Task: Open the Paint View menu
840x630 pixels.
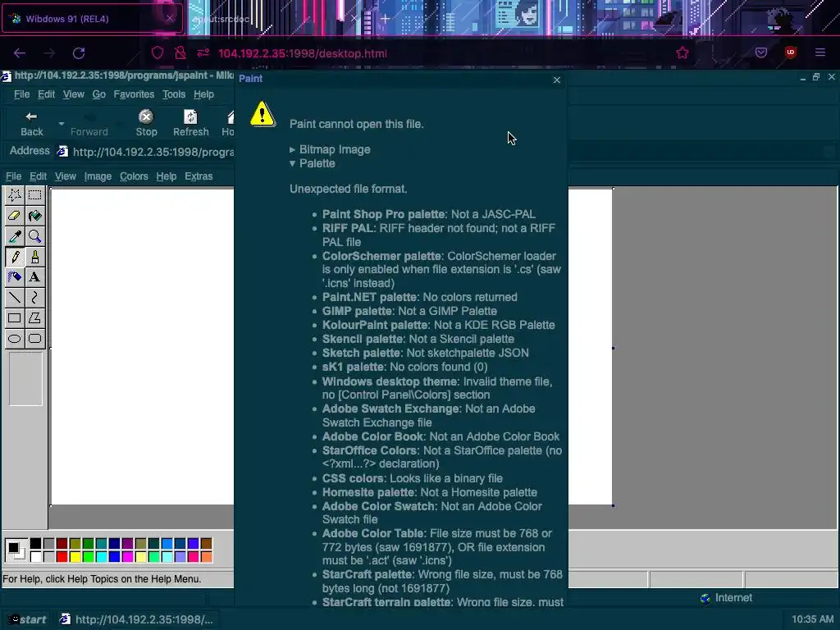Action: point(66,176)
